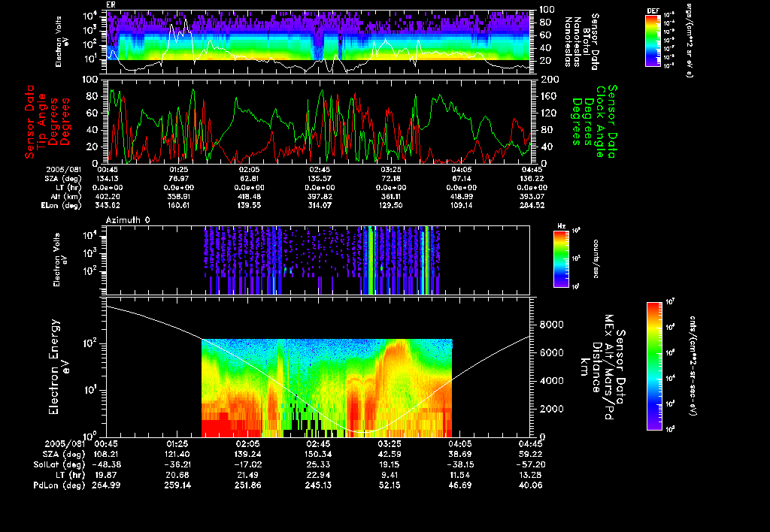Click the cnts/(cm**2-sr-sec-eV) color bar
This screenshot has height=532, width=770.
coord(654,366)
